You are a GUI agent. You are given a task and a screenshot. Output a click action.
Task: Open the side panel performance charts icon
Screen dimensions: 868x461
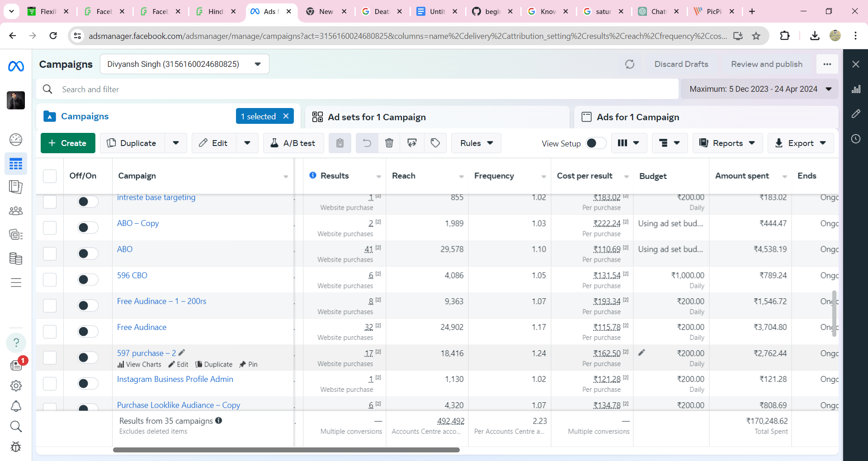pos(856,89)
